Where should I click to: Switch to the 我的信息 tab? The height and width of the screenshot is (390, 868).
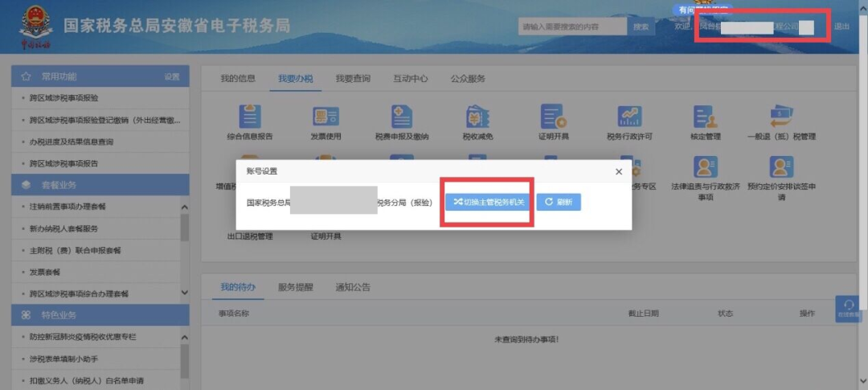[238, 79]
